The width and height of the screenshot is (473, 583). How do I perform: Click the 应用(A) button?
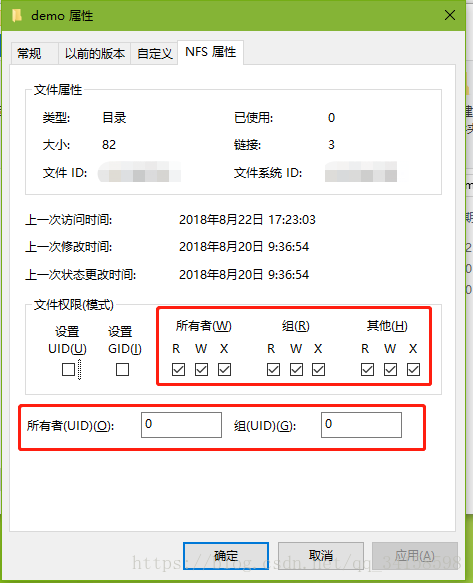pos(415,555)
